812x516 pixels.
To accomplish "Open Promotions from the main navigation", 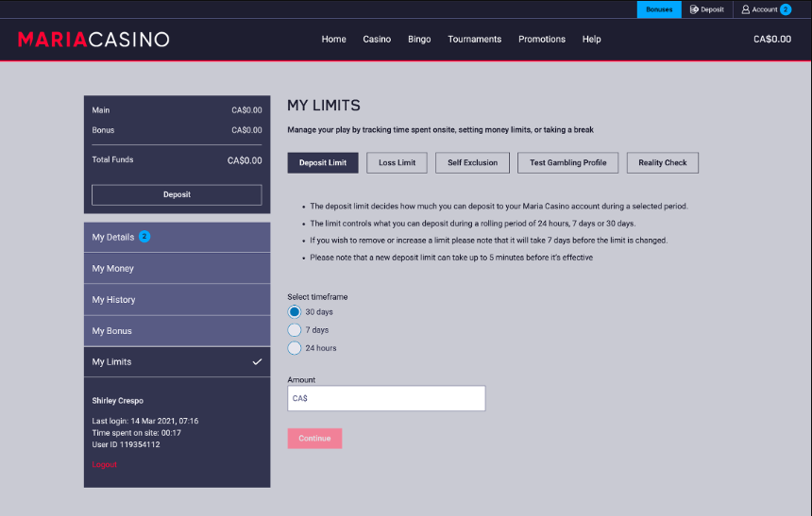I will coord(542,40).
